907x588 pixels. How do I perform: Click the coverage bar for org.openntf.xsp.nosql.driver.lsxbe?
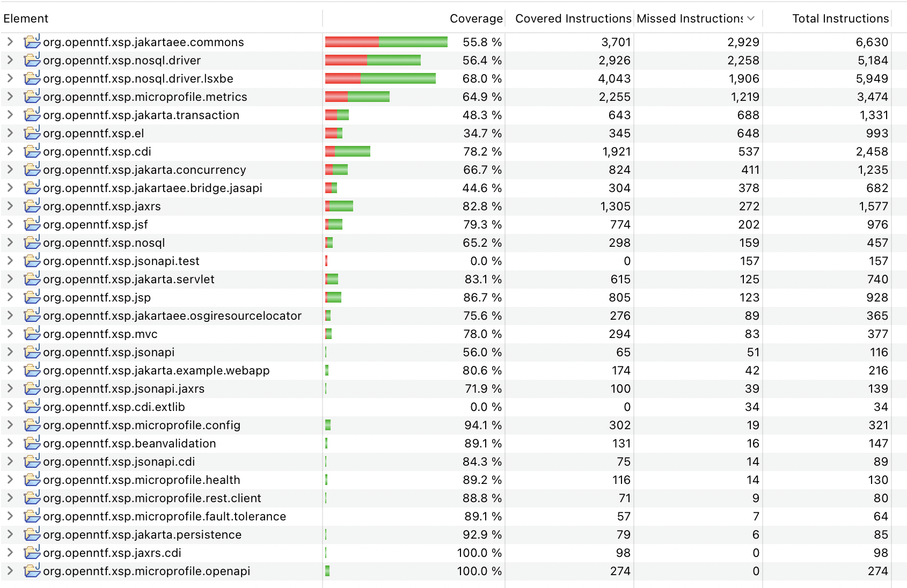380,78
